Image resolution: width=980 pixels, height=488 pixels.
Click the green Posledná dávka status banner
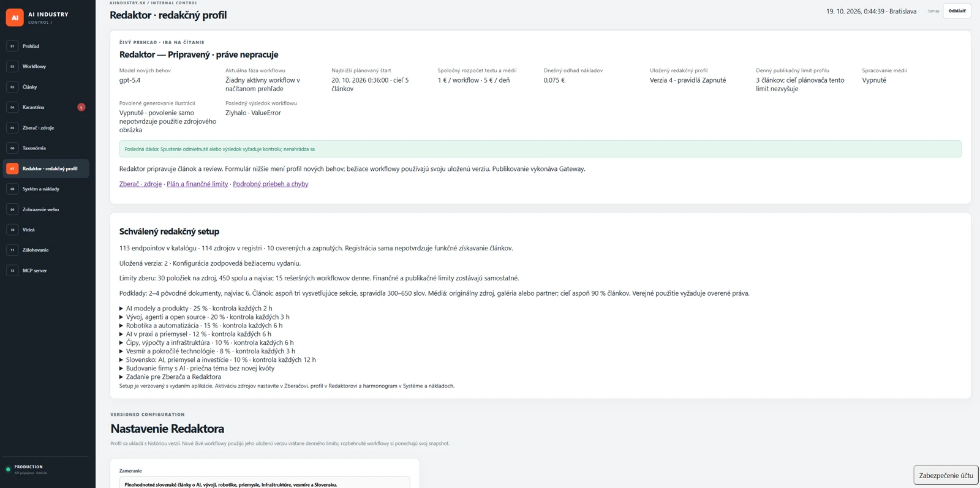click(540, 149)
